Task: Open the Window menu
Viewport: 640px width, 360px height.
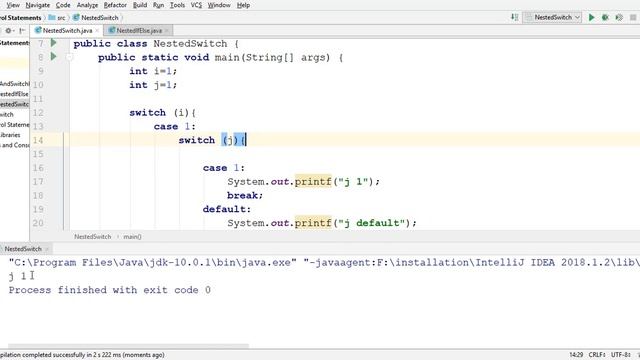Action: tap(219, 5)
